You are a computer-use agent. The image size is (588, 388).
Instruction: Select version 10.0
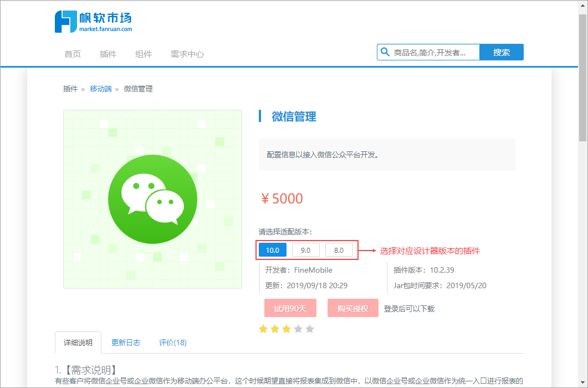point(273,250)
